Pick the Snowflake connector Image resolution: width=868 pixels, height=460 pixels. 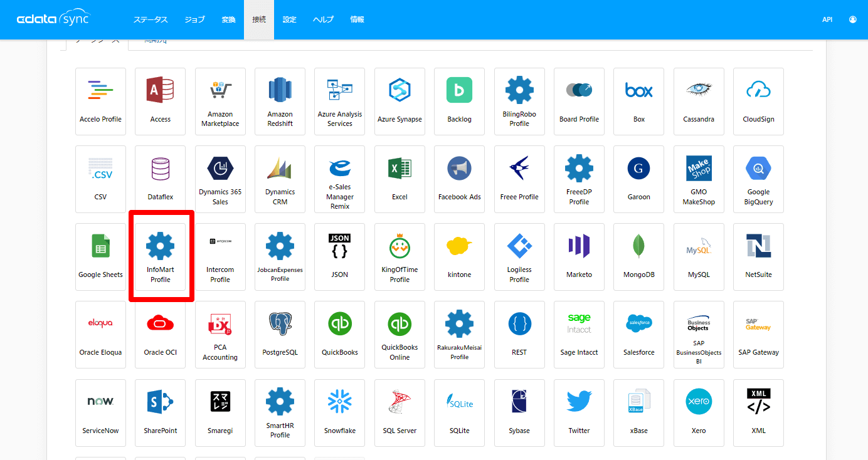340,413
